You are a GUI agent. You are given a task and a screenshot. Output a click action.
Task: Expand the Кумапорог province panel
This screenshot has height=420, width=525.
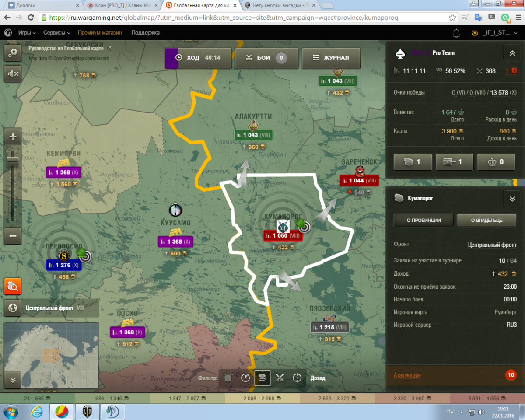point(512,198)
